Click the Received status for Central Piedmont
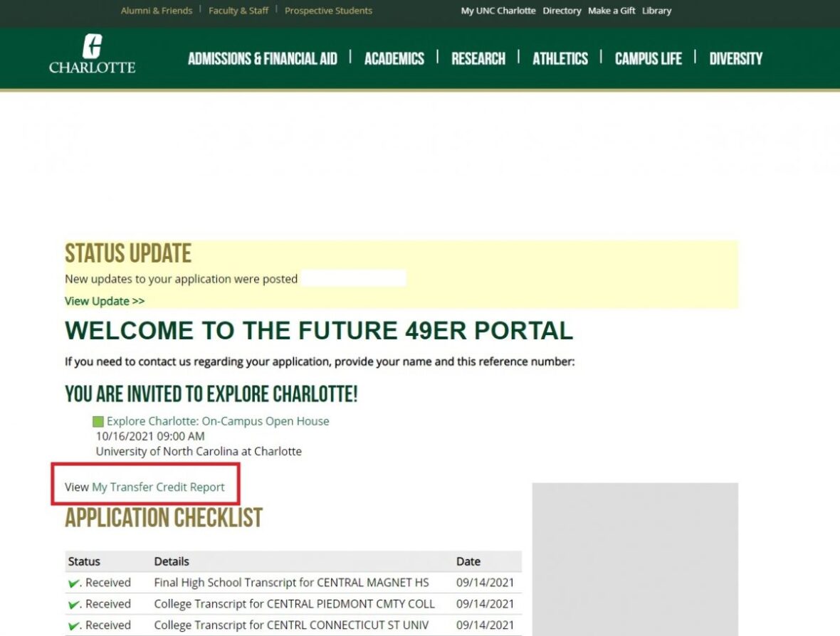This screenshot has height=636, width=840. 108,604
